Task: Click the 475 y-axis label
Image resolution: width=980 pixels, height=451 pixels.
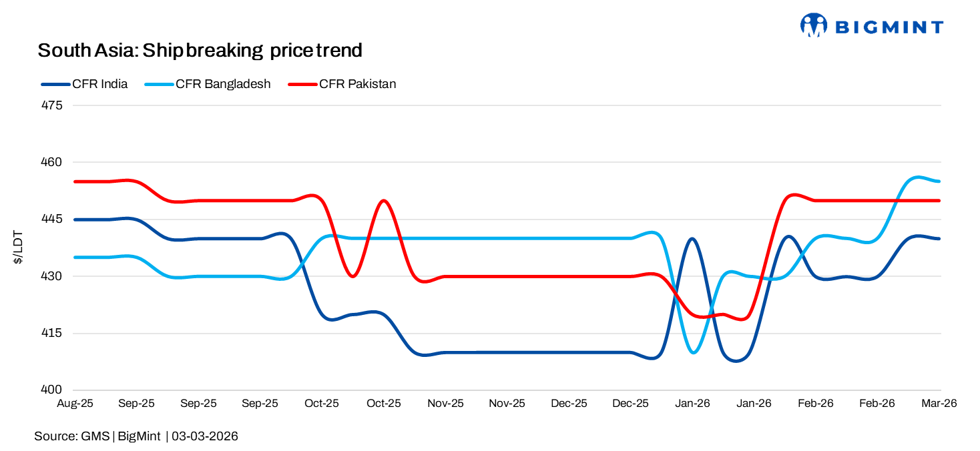Action: click(51, 105)
